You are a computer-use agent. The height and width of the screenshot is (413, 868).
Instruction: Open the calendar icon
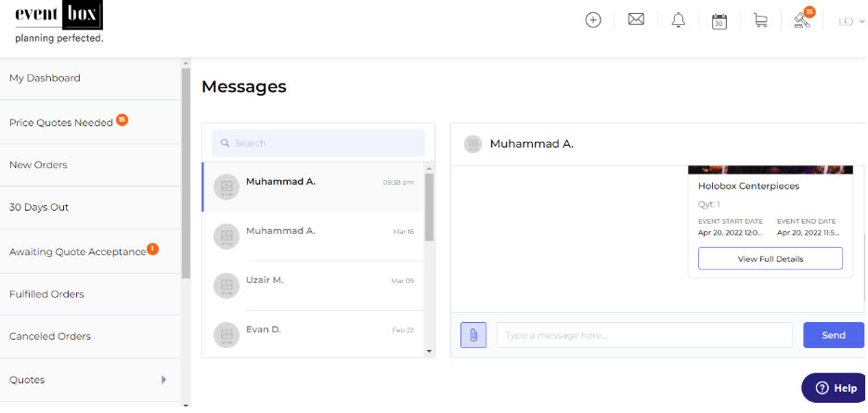tap(719, 20)
